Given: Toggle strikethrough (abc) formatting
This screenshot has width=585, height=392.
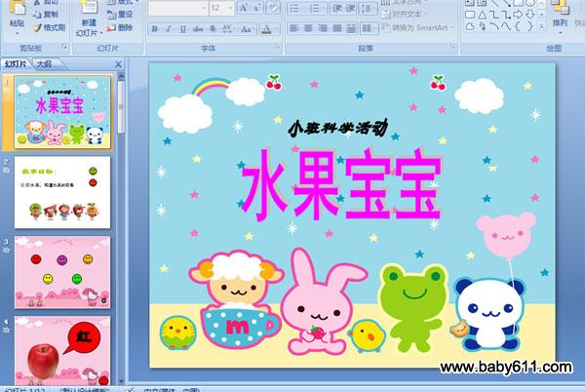Looking at the screenshot, I should point(198,29).
